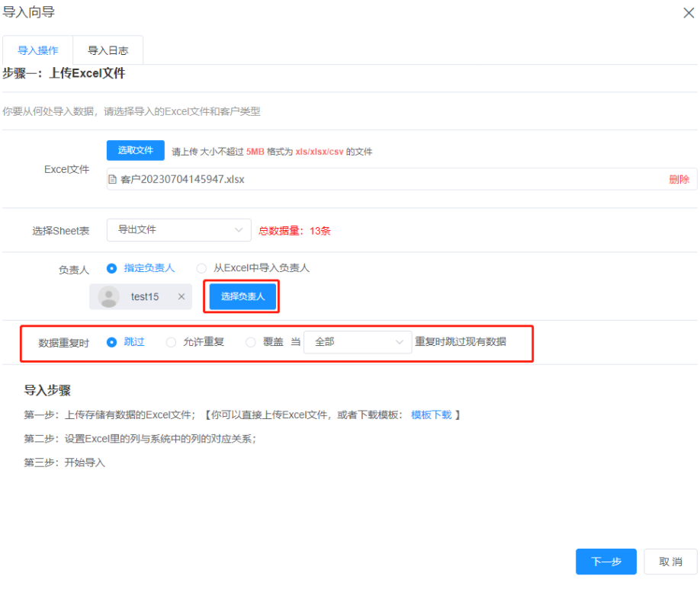This screenshot has height=589, width=700.
Task: Click the 选择负责人 button
Action: pyautogui.click(x=241, y=297)
